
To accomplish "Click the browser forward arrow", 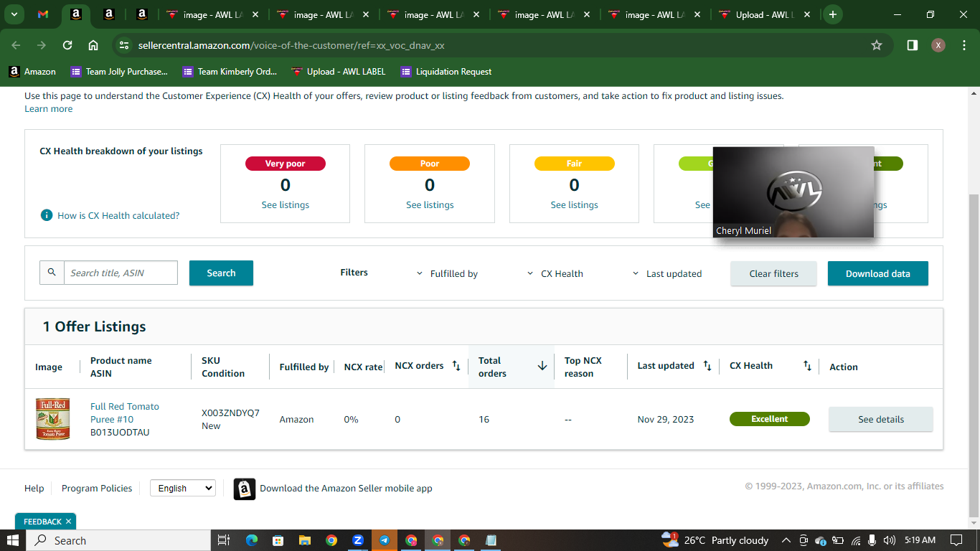I will pos(42,45).
